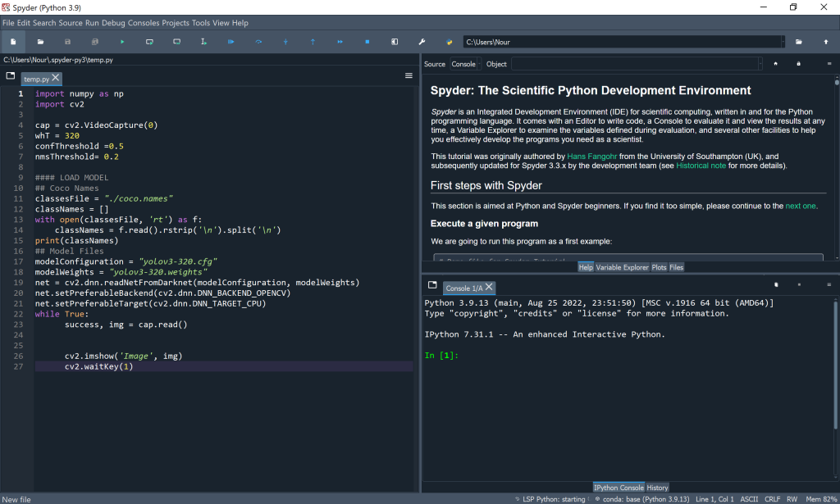Open the Projects menu
Screen dimensions: 840x504
pos(176,23)
